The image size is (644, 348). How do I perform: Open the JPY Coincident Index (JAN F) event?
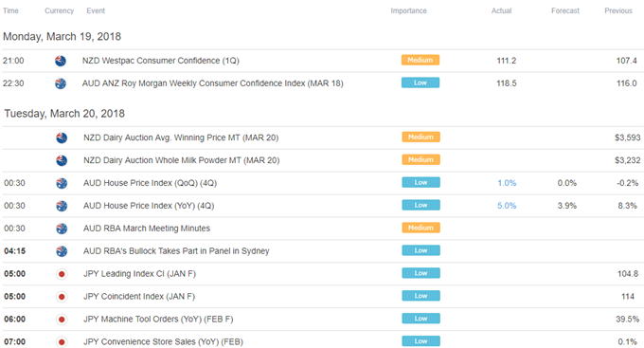(x=139, y=297)
